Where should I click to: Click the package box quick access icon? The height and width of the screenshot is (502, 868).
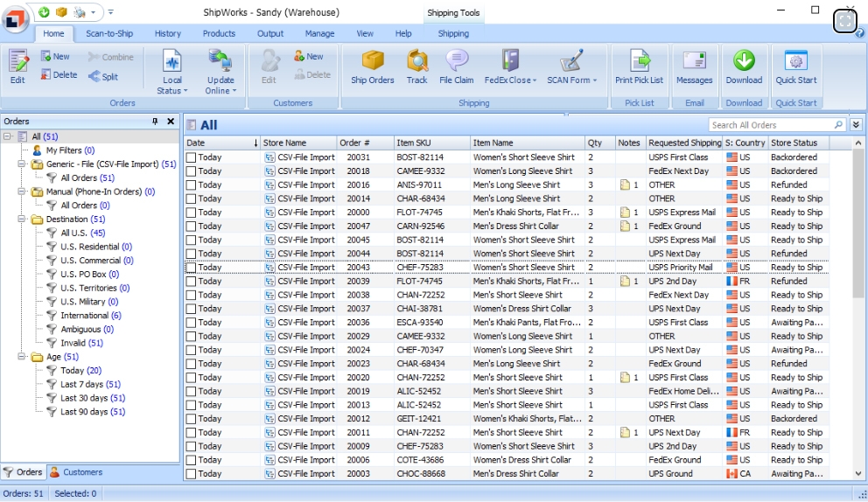pos(61,11)
